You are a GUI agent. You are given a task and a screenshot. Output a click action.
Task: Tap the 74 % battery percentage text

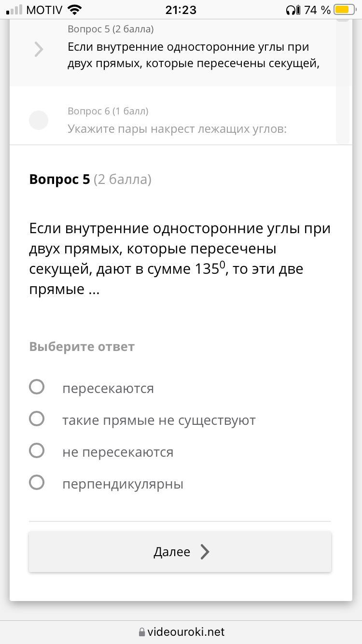317,10
